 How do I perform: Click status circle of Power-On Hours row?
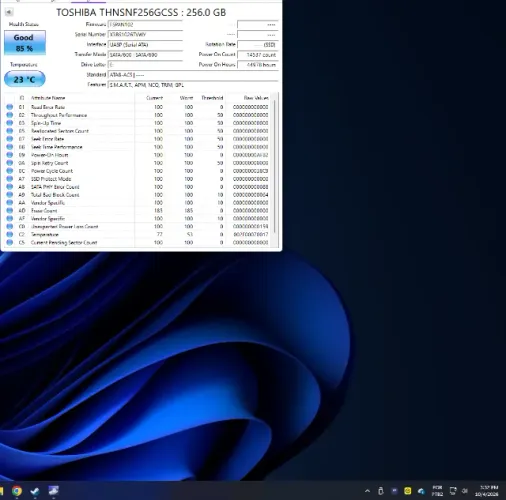click(x=10, y=155)
